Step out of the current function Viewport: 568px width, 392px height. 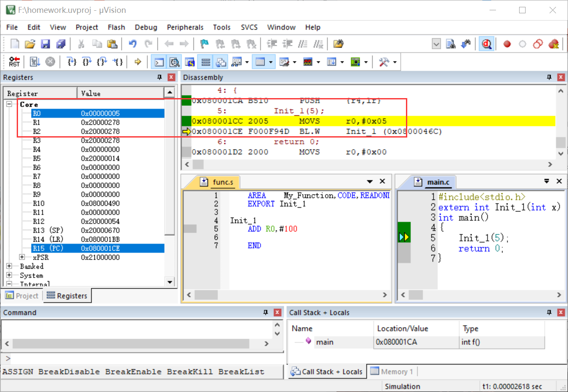[x=102, y=62]
